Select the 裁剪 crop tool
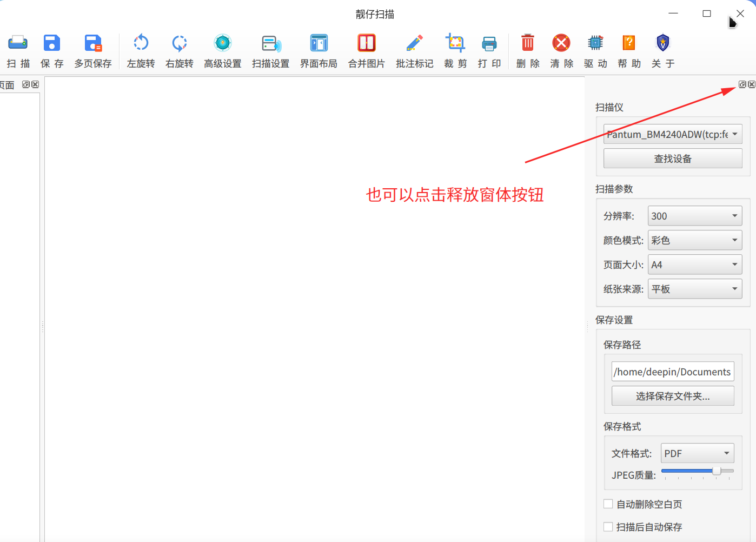Viewport: 756px width, 542px height. tap(455, 43)
